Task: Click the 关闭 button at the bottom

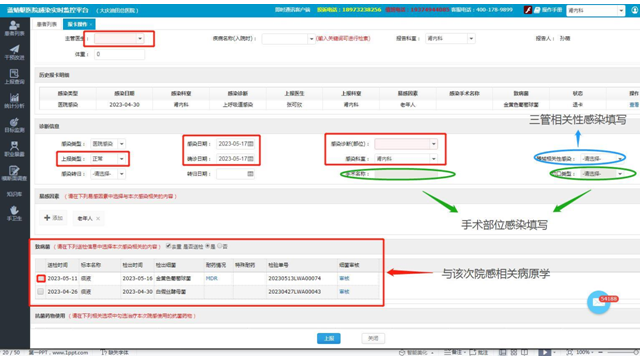Action: [373, 338]
